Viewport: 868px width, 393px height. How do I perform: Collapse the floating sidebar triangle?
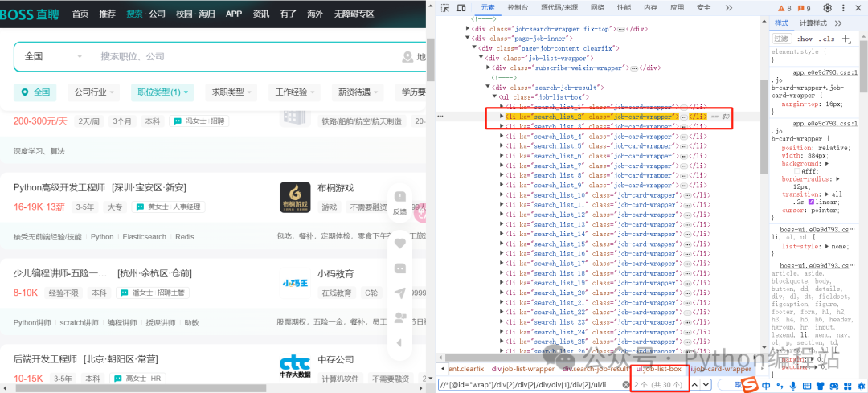[x=399, y=342]
